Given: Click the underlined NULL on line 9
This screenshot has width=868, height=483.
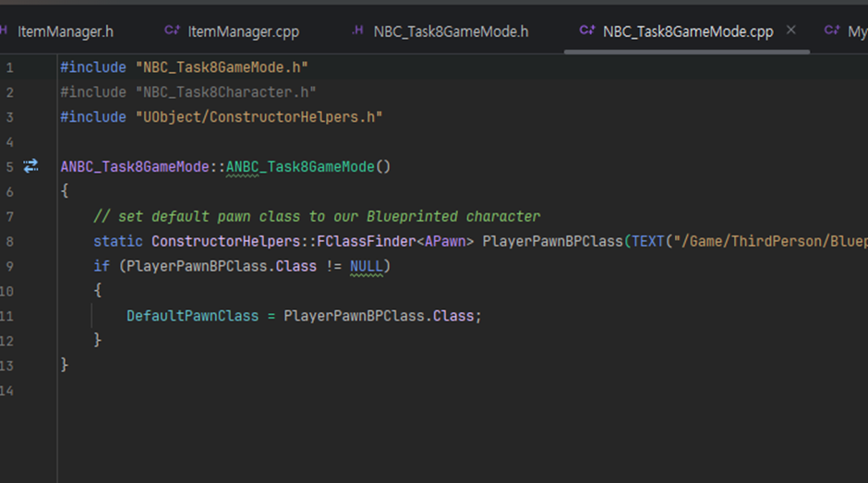Looking at the screenshot, I should [x=366, y=266].
